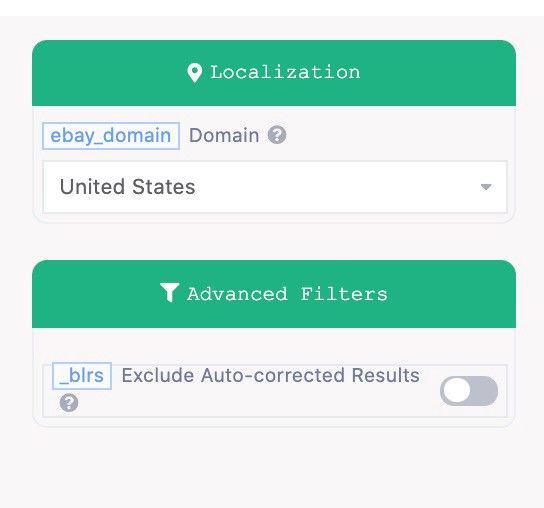The image size is (544, 508).
Task: Open the help icon below the _blrs tag
Action: click(x=69, y=403)
